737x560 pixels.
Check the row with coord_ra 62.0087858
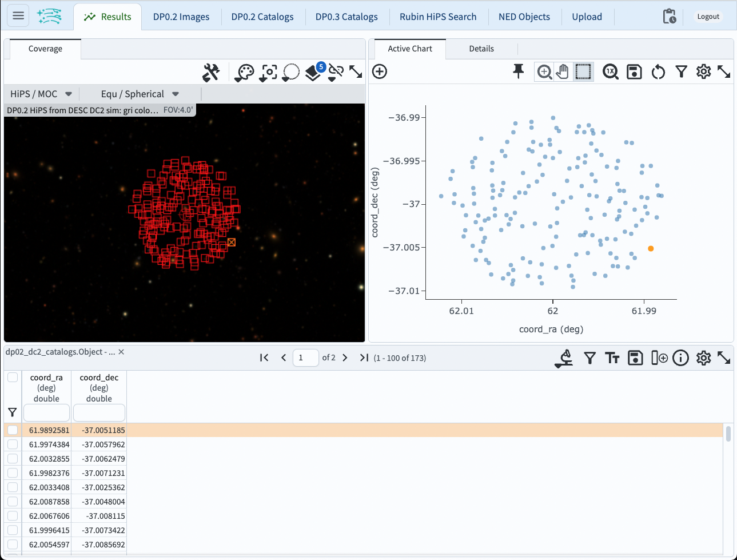pyautogui.click(x=13, y=502)
